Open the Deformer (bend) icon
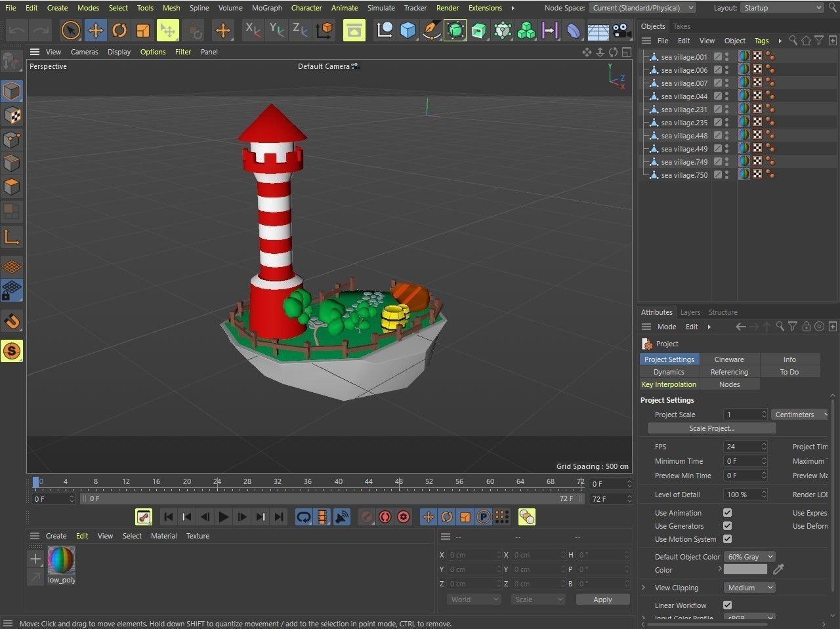This screenshot has height=629, width=840. 574,30
